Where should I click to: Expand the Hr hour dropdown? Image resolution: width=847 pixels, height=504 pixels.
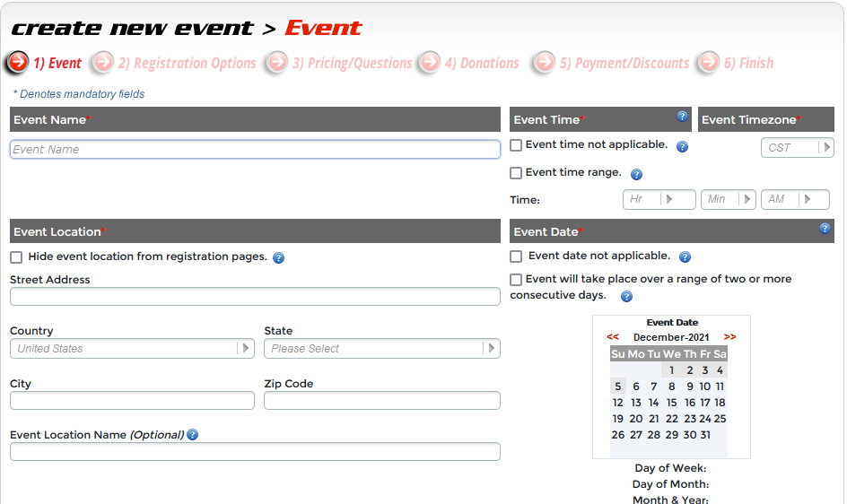tap(659, 199)
